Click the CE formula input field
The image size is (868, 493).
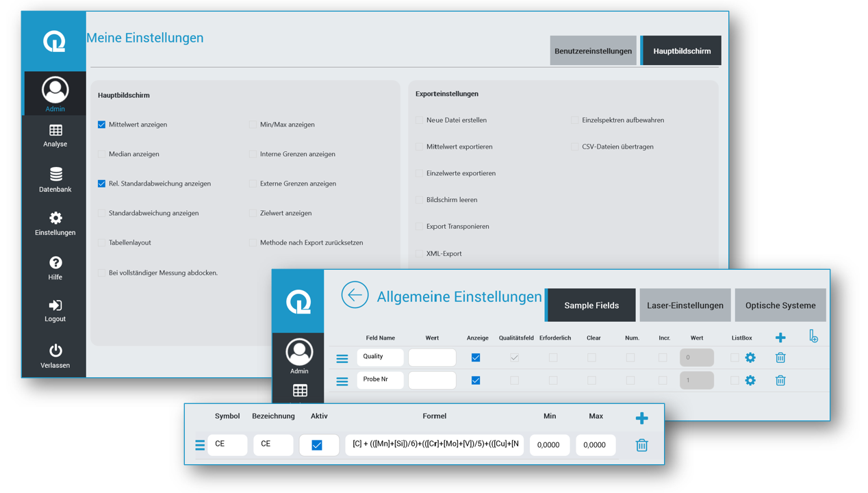click(x=435, y=444)
